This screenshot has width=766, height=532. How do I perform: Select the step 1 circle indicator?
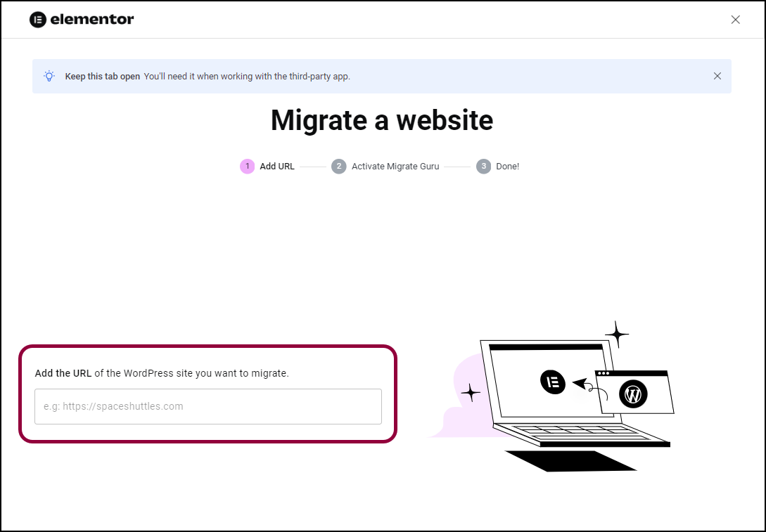tap(247, 167)
